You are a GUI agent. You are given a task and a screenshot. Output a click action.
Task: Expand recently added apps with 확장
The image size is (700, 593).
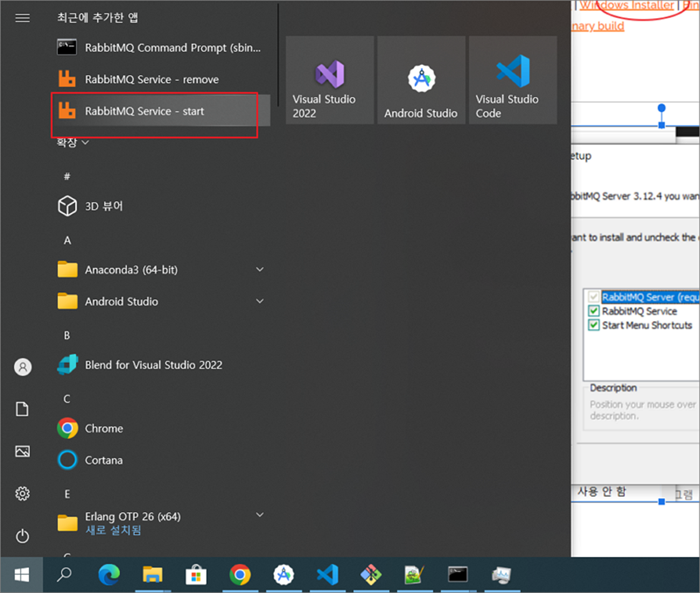pyautogui.click(x=73, y=142)
